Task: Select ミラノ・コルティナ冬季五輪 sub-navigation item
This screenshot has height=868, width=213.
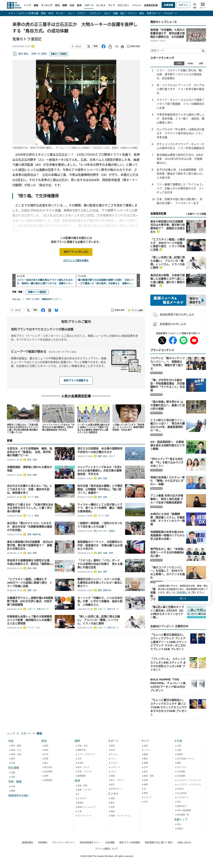Action: click(23, 13)
